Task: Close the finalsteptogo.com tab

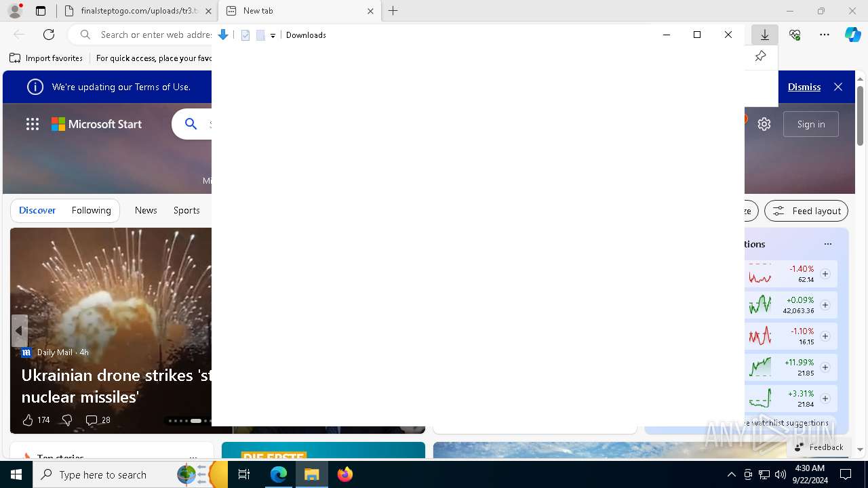Action: tap(208, 11)
